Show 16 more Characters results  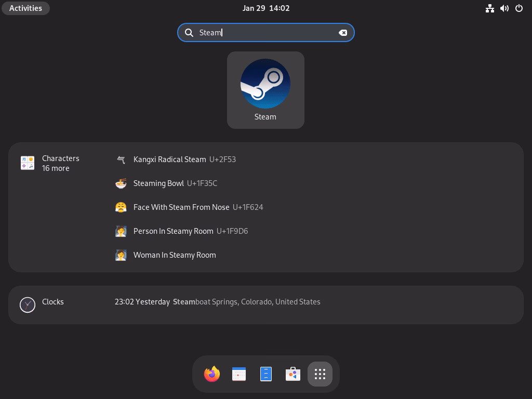(56, 168)
